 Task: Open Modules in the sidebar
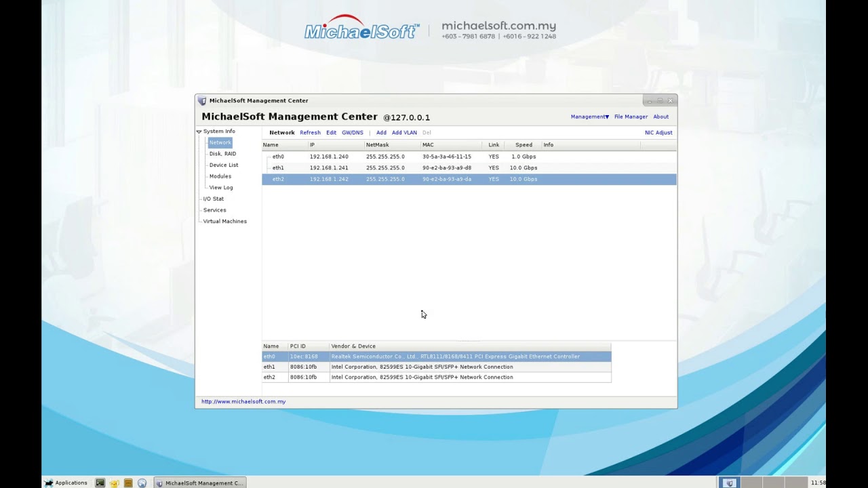(220, 176)
